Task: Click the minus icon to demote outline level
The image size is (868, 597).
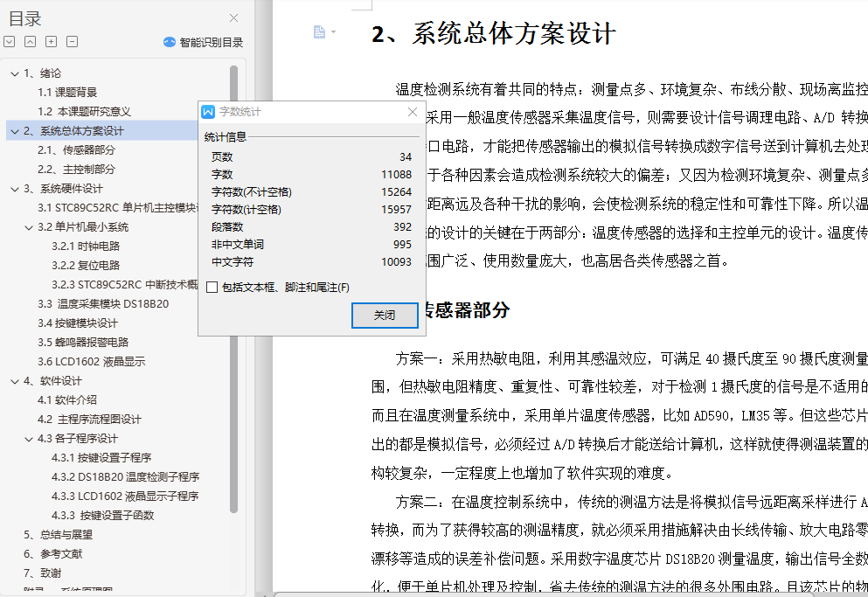Action: tap(72, 42)
